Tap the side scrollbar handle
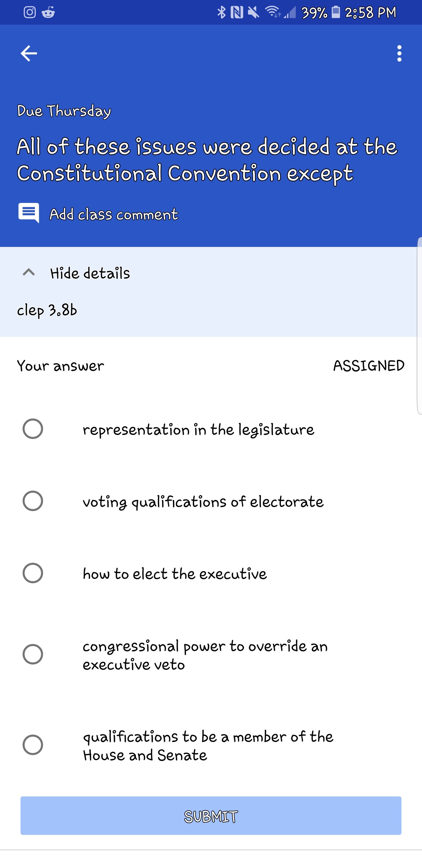Viewport: 422px width, 868px height. point(419,325)
